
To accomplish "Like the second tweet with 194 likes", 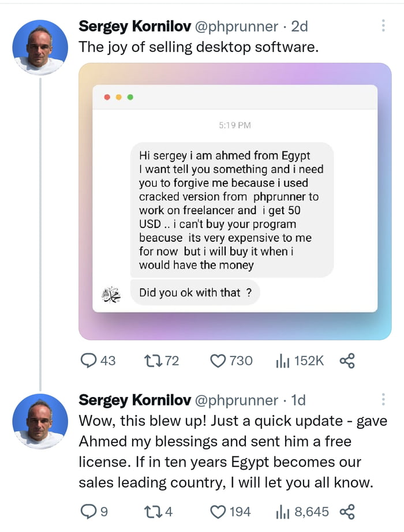I will tap(217, 511).
